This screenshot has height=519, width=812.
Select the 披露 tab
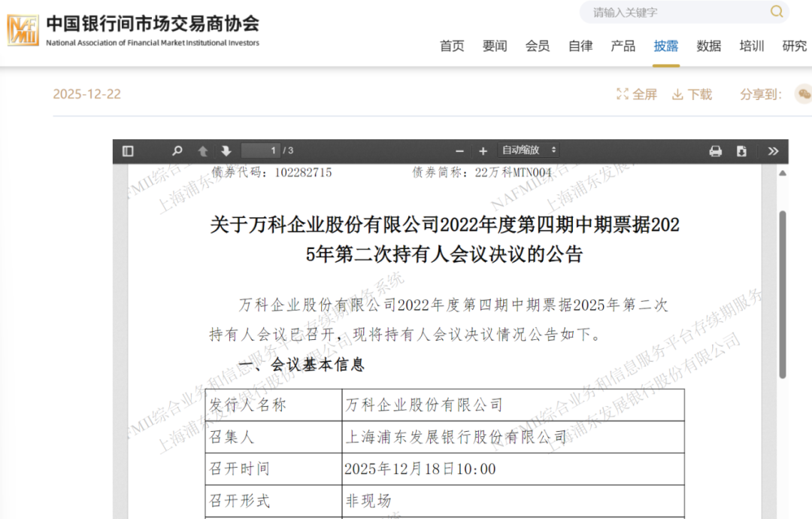click(665, 46)
